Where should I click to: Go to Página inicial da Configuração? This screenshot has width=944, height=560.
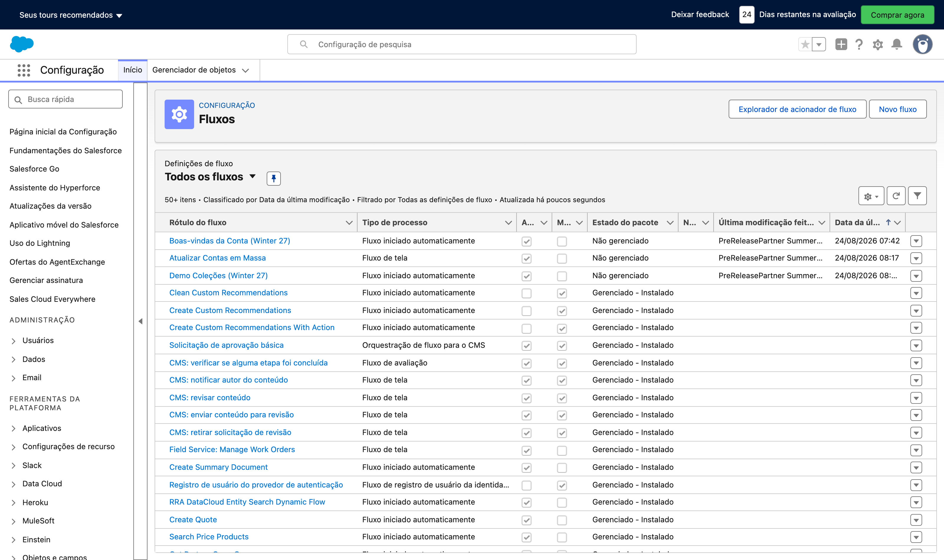point(63,132)
